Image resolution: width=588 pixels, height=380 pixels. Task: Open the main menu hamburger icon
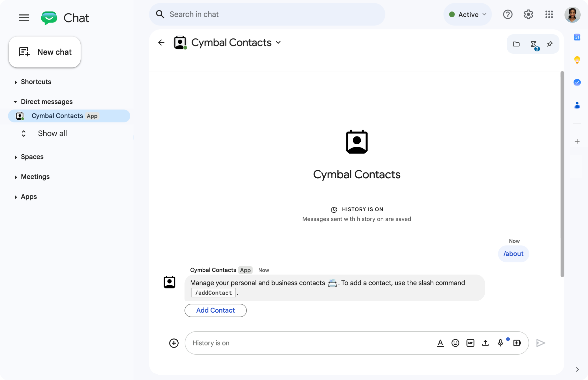click(x=24, y=18)
